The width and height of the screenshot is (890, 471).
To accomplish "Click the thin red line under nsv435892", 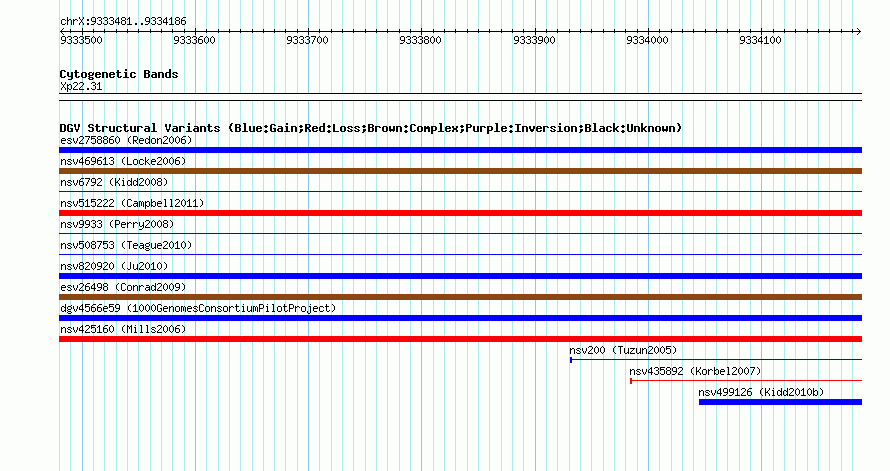I will pyautogui.click(x=746, y=381).
